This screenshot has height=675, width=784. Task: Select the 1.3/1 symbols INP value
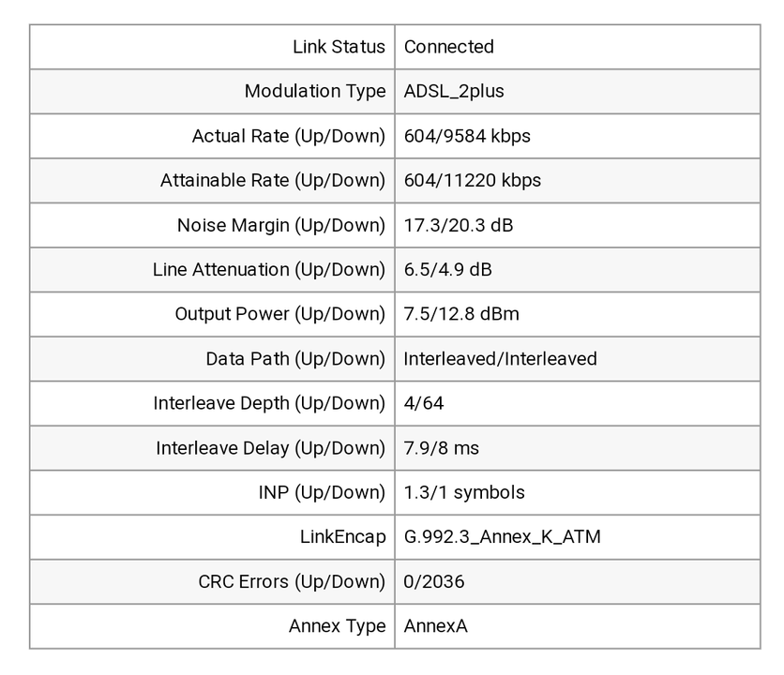pyautogui.click(x=464, y=492)
